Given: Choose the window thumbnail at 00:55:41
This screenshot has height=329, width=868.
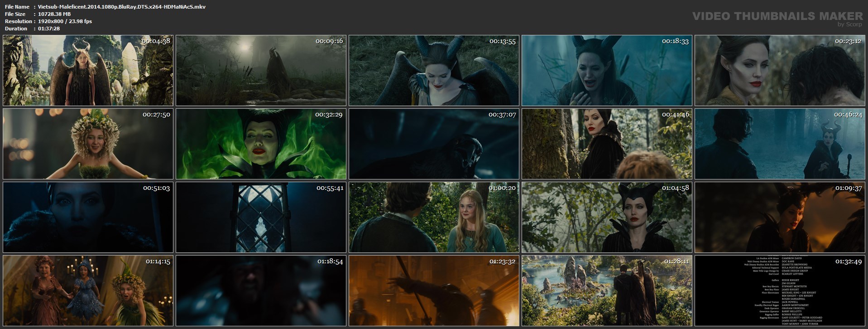Looking at the screenshot, I should (261, 217).
